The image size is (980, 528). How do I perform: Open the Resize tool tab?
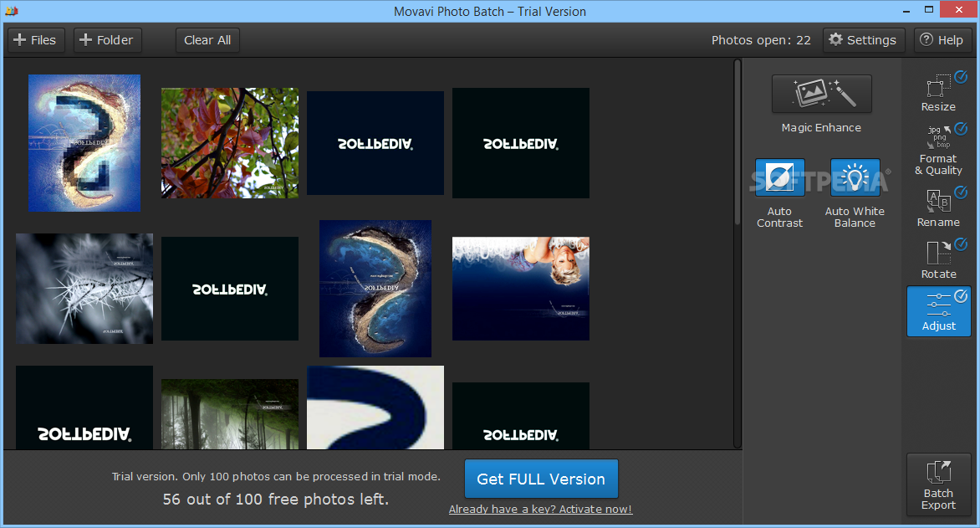pyautogui.click(x=938, y=93)
